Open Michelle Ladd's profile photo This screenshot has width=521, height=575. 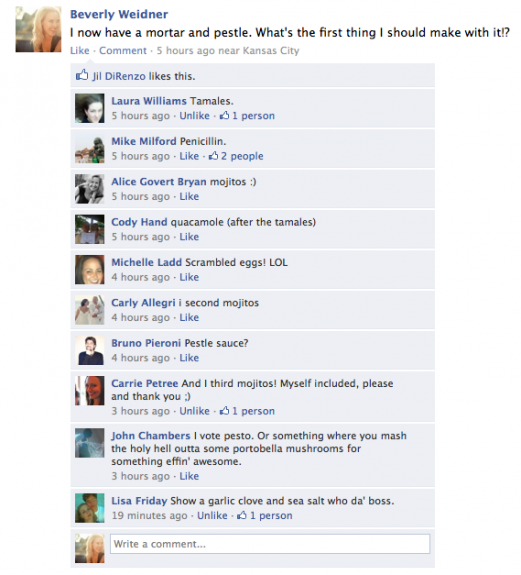tap(89, 270)
